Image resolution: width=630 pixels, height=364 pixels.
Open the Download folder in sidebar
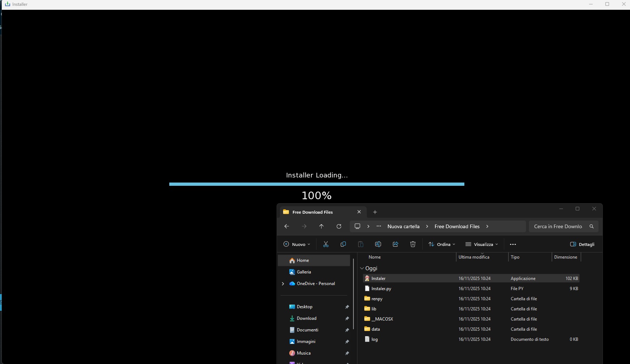pyautogui.click(x=306, y=318)
